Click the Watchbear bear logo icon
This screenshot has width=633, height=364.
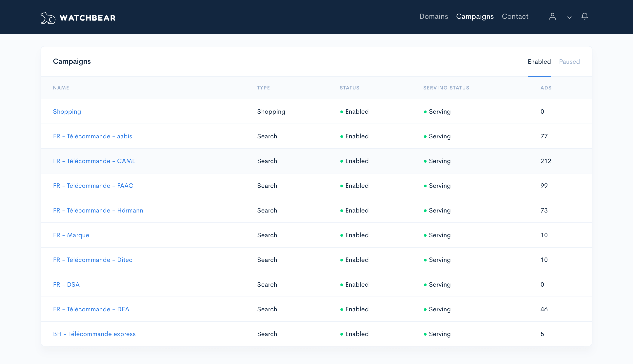(48, 18)
